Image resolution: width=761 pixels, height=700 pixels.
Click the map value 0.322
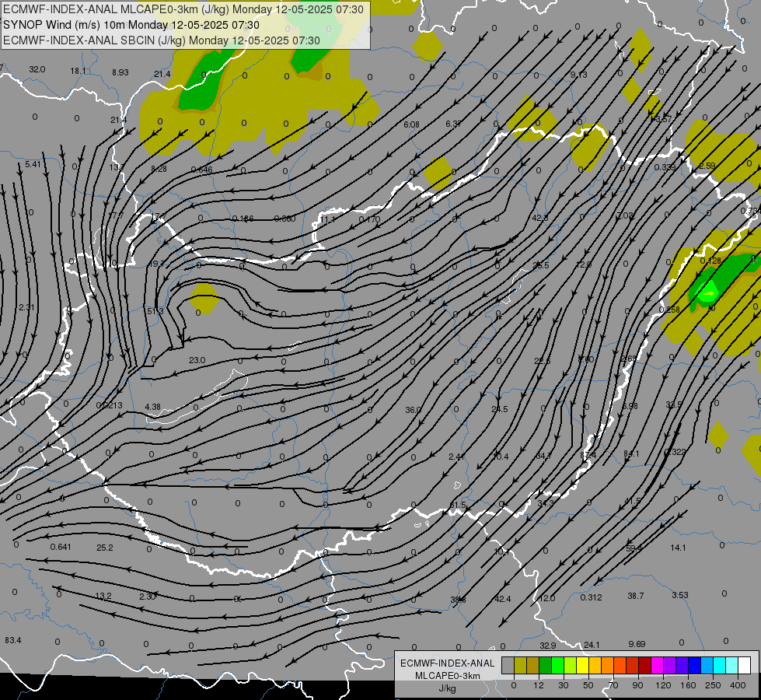coord(675,452)
